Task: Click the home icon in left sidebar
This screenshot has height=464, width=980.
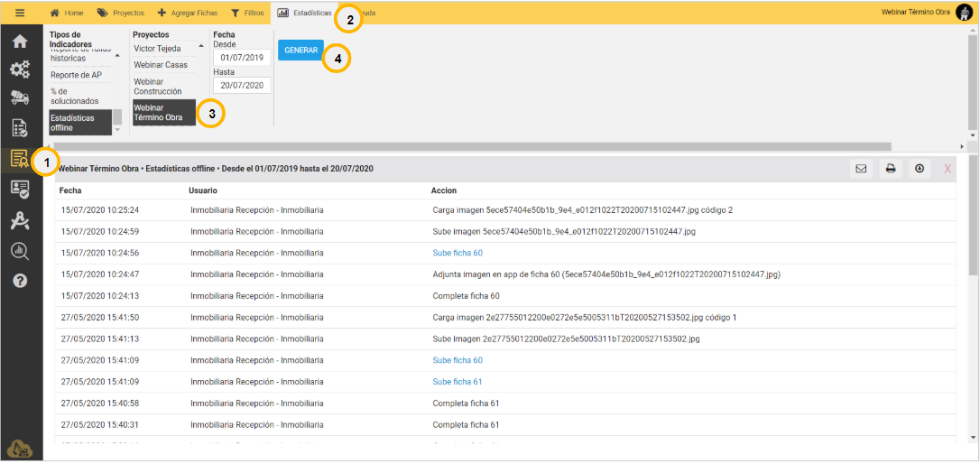Action: (x=20, y=42)
